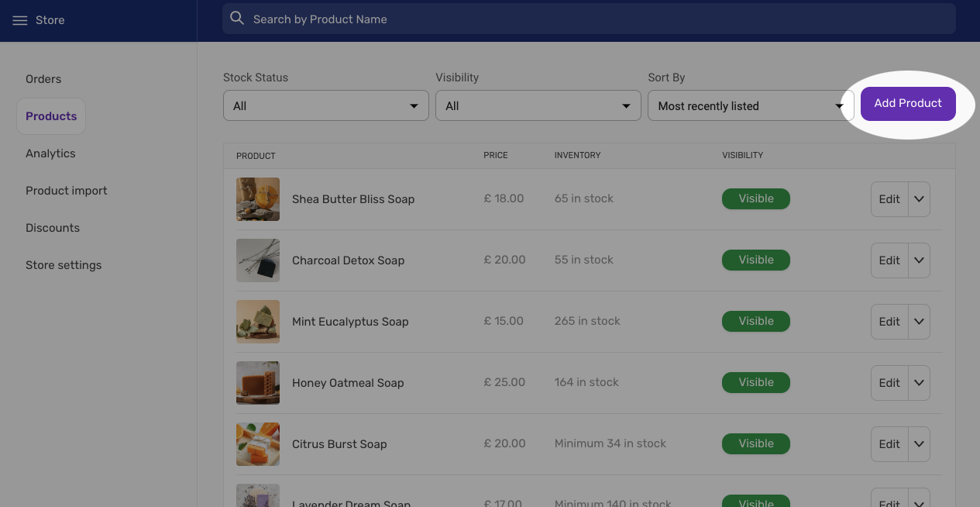Toggle Visible badge for Mint Eucalyptus Soap
Screen dimensions: 980x507
(756, 321)
